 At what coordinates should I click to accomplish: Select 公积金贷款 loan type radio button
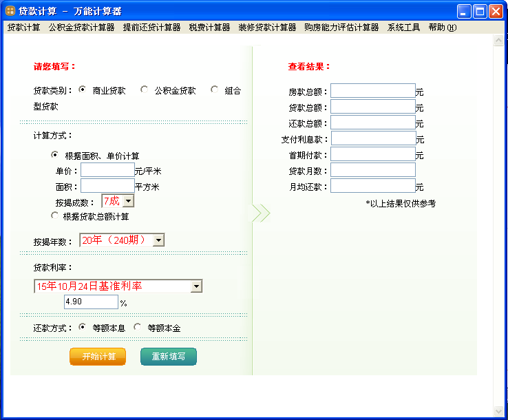pyautogui.click(x=144, y=90)
